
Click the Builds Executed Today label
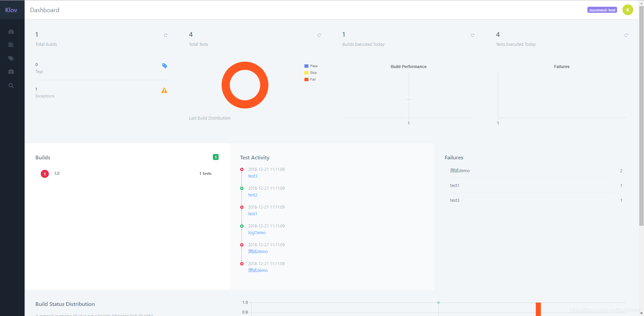tap(363, 44)
